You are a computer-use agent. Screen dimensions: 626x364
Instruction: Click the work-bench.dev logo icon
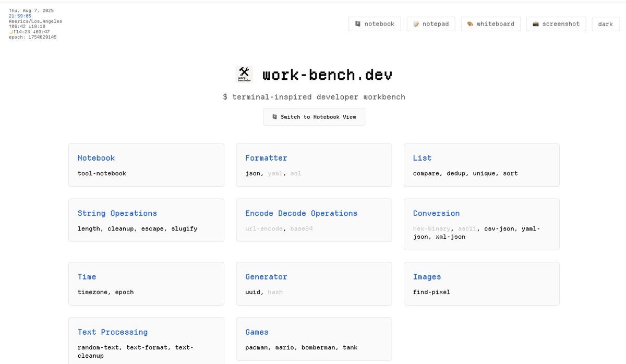coord(244,75)
